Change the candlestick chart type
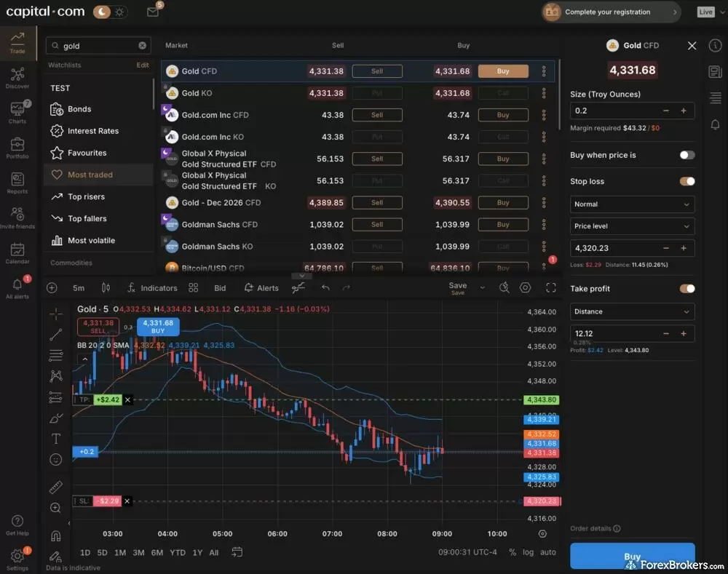The width and height of the screenshot is (728, 574). [106, 287]
